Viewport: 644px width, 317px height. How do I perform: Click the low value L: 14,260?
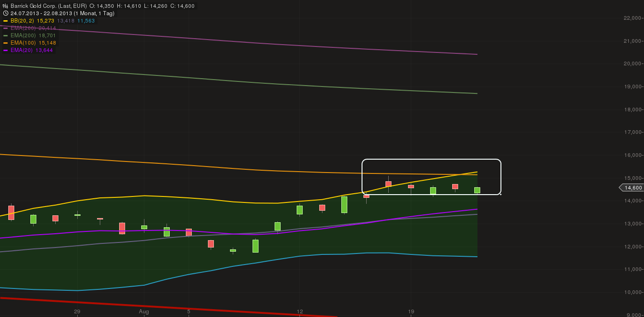coord(155,6)
